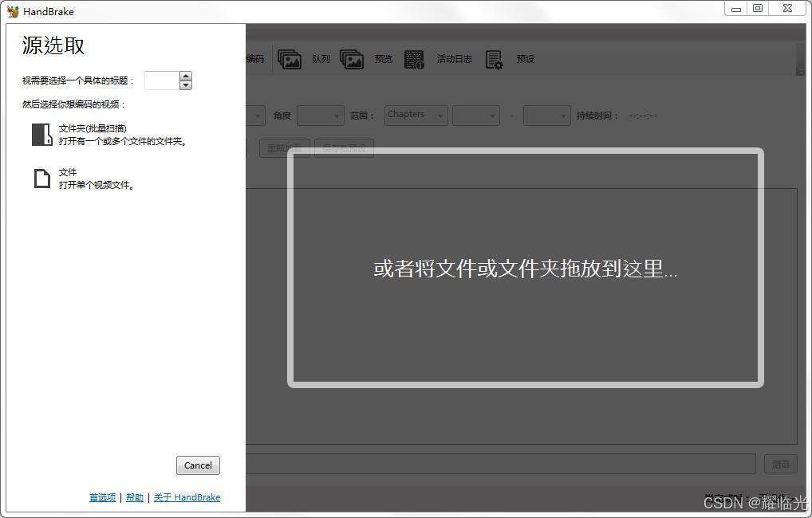Click the HandBrake app icon in title bar

click(x=13, y=11)
